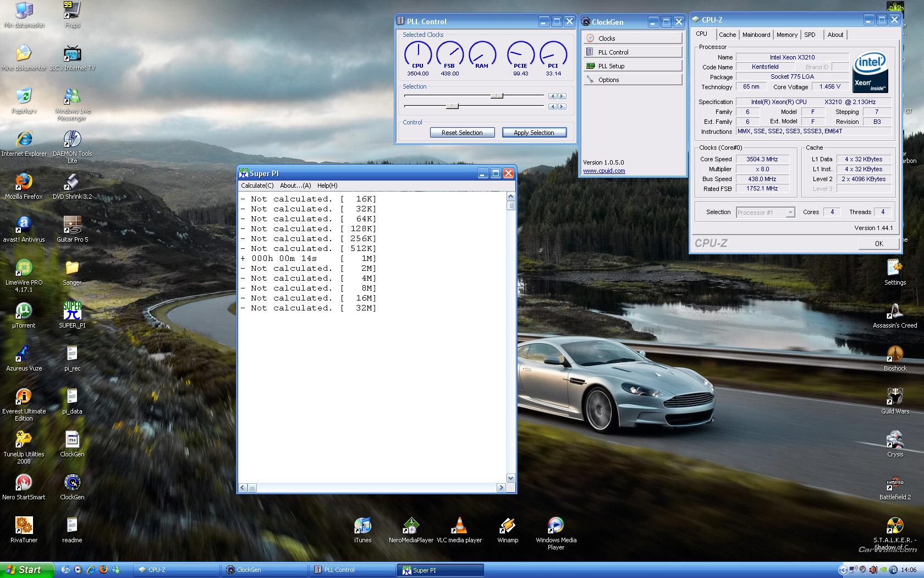Launch µTorrent desktop shortcut
Image resolution: width=924 pixels, height=578 pixels.
pos(24,315)
